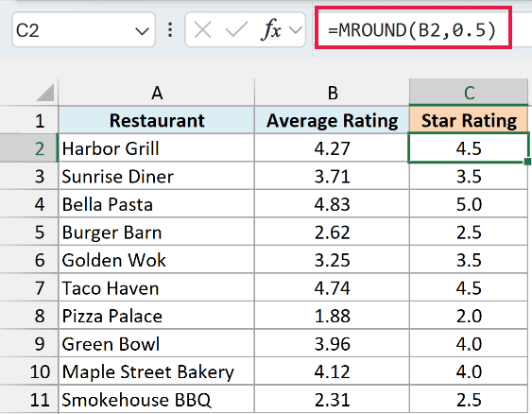The image size is (532, 414).
Task: Click average rating 4.27 cell
Action: tap(332, 148)
